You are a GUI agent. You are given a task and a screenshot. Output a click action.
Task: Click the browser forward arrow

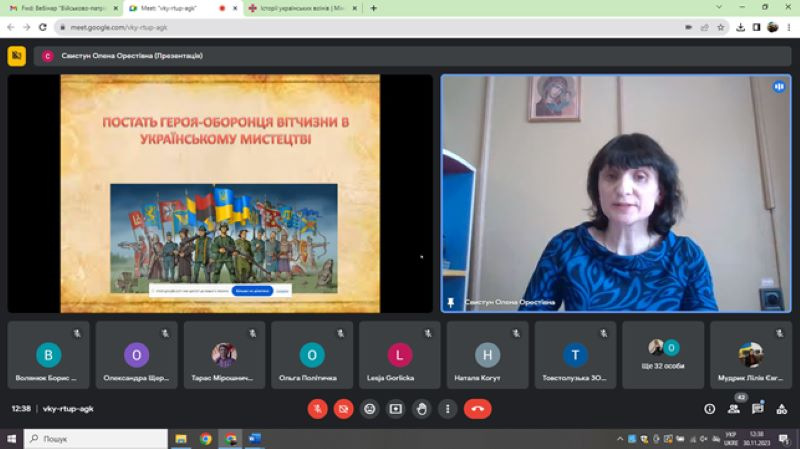pos(27,27)
